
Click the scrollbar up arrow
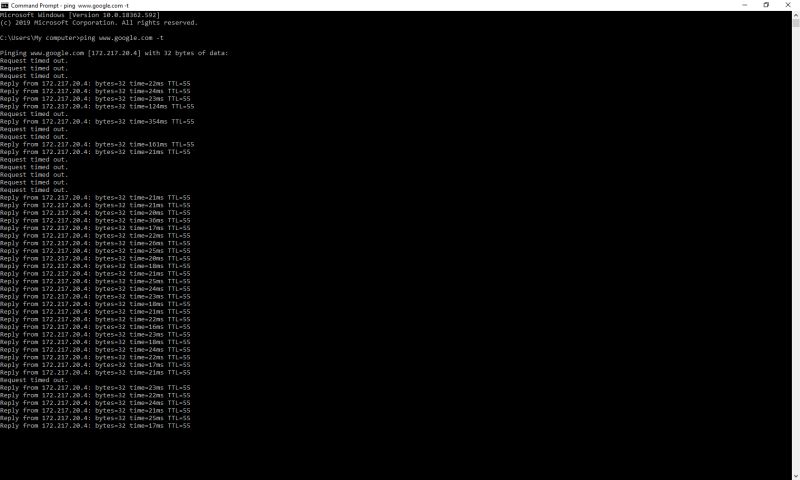point(796,15)
